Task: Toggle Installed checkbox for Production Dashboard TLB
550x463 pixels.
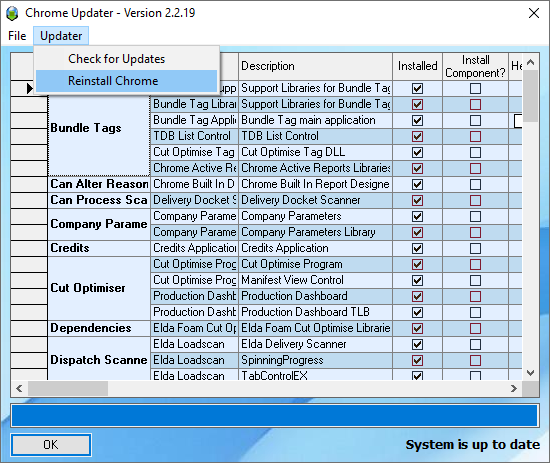Action: [x=417, y=312]
